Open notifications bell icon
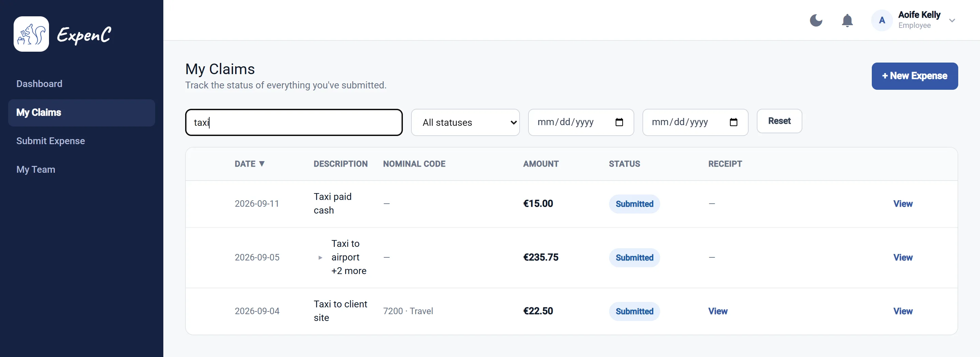This screenshot has width=980, height=357. tap(847, 20)
